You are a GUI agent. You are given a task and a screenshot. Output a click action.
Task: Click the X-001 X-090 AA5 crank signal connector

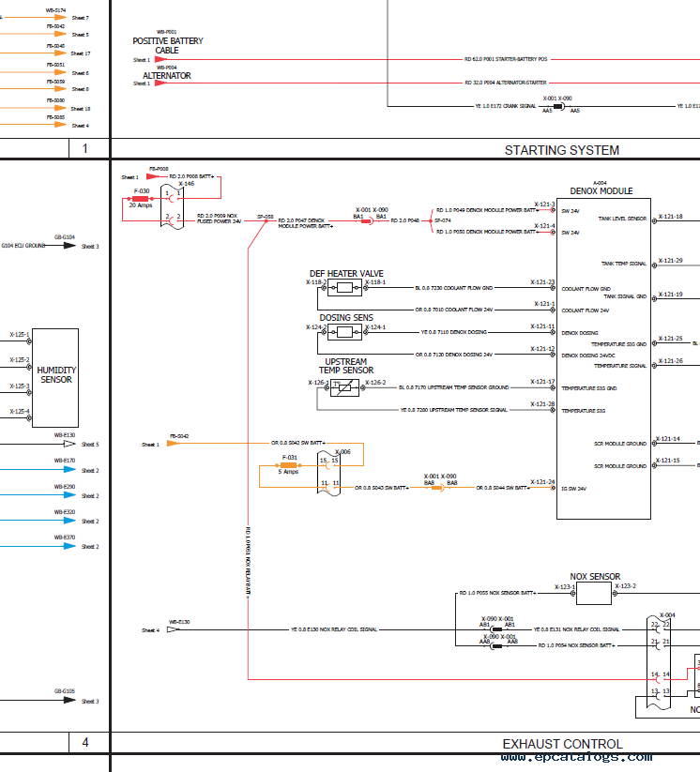coord(558,106)
